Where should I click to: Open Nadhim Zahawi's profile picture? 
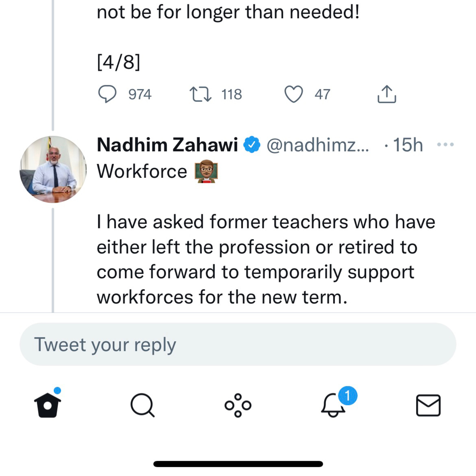click(53, 169)
